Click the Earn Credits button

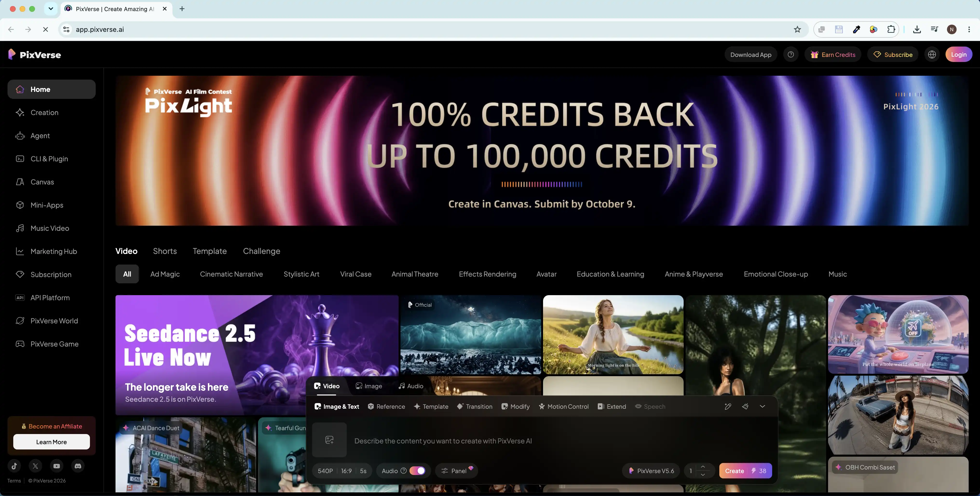tap(833, 54)
